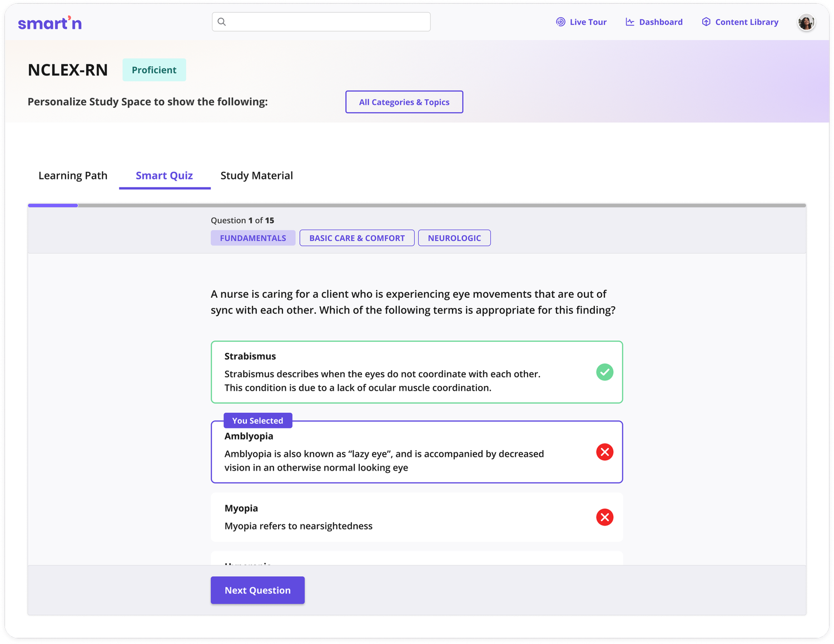Open the NEUROLOGIC category chip
Image resolution: width=834 pixels, height=644 pixels.
454,237
